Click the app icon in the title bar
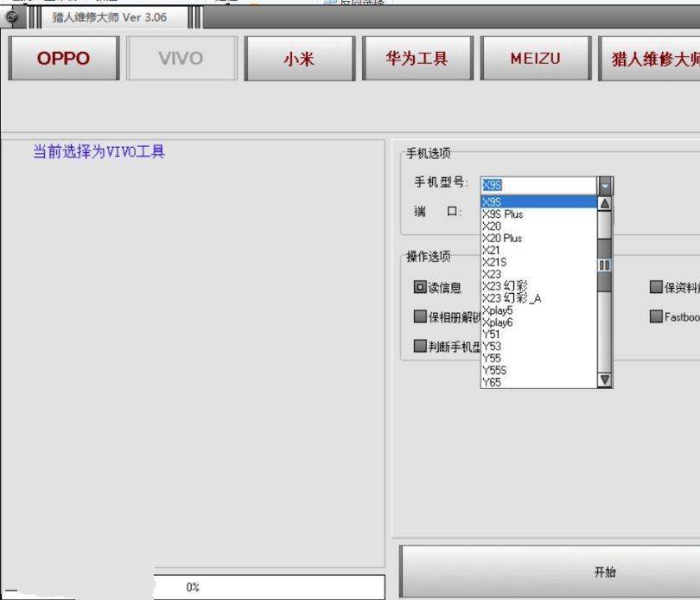The height and width of the screenshot is (600, 700). tap(11, 16)
